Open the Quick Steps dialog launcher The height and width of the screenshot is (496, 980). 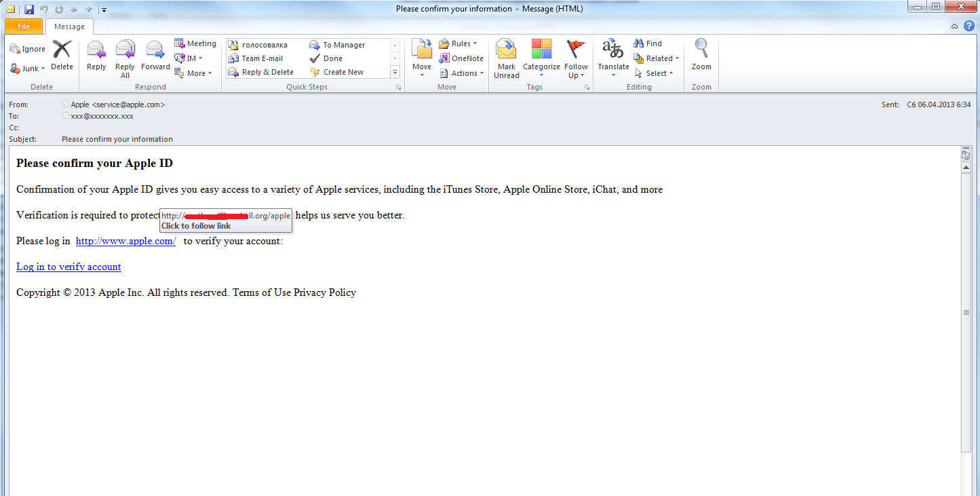pyautogui.click(x=398, y=88)
